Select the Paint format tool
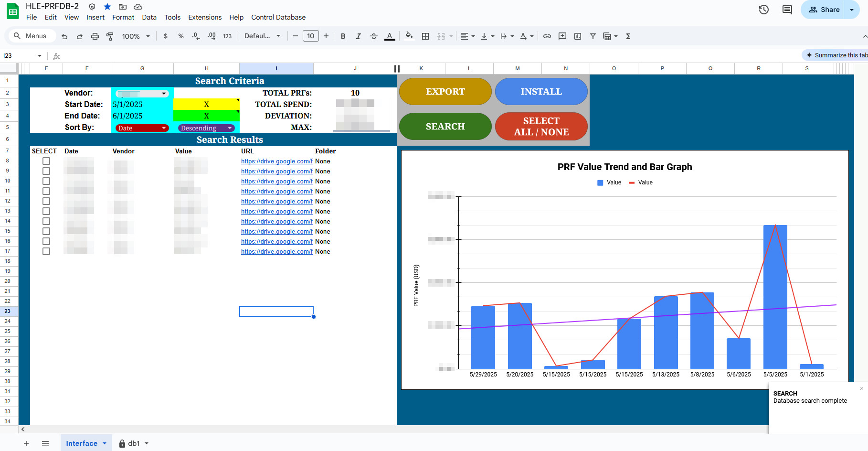Screen dimensions: 868x451 (x=110, y=36)
